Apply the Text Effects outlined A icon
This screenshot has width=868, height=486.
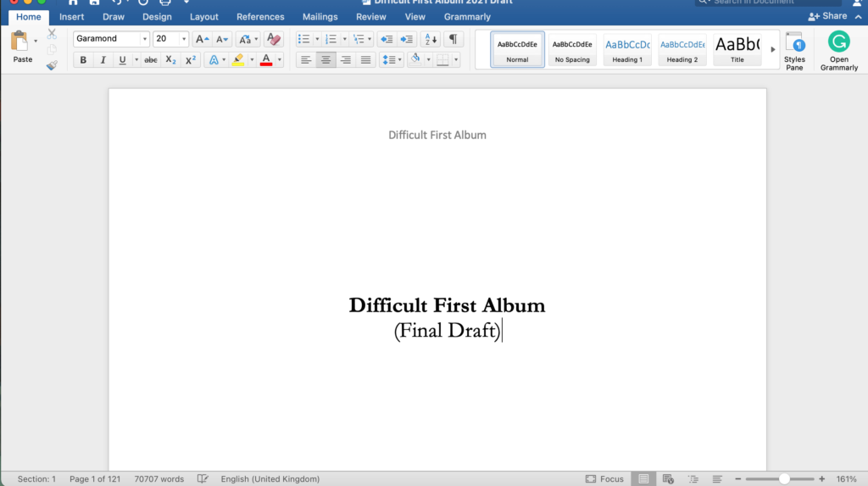point(214,60)
